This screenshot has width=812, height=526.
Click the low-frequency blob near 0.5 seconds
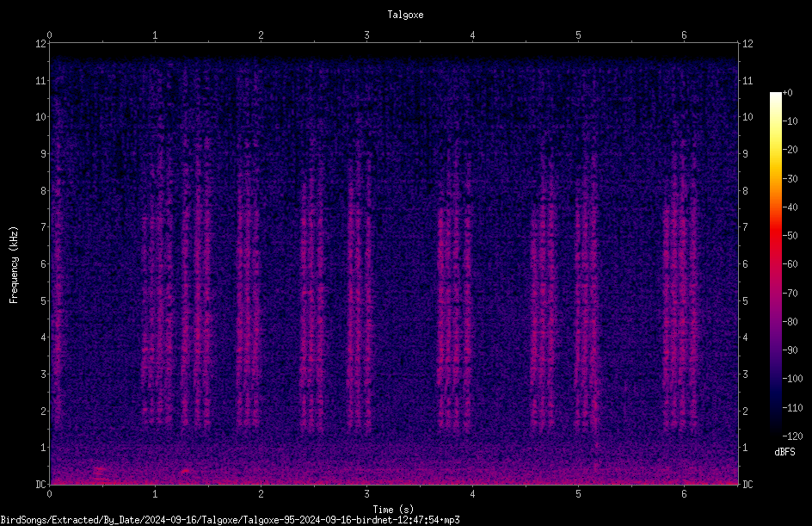[100, 471]
